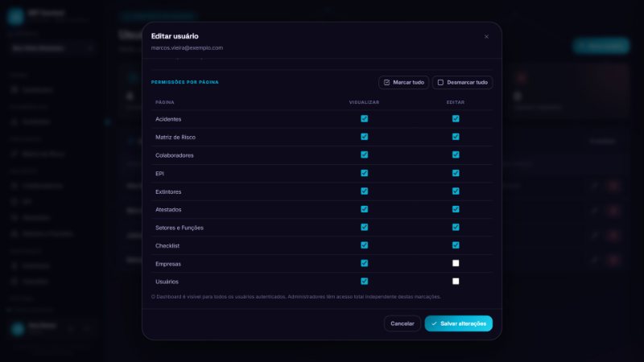
Task: Click the Página column header
Action: click(165, 102)
